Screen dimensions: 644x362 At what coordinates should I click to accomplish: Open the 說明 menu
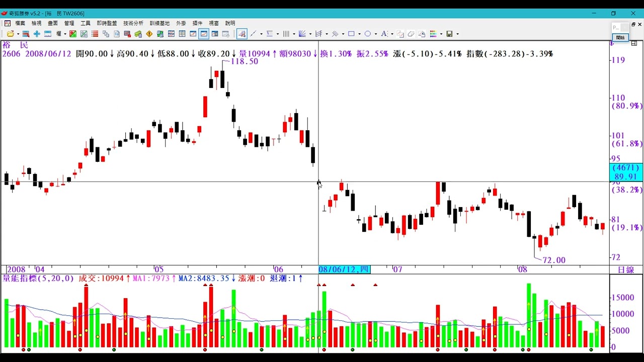pyautogui.click(x=230, y=23)
